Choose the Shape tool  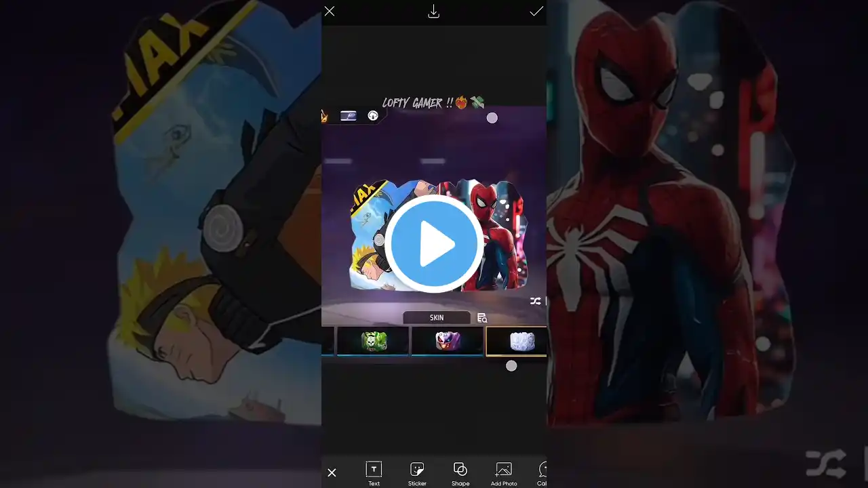(460, 473)
